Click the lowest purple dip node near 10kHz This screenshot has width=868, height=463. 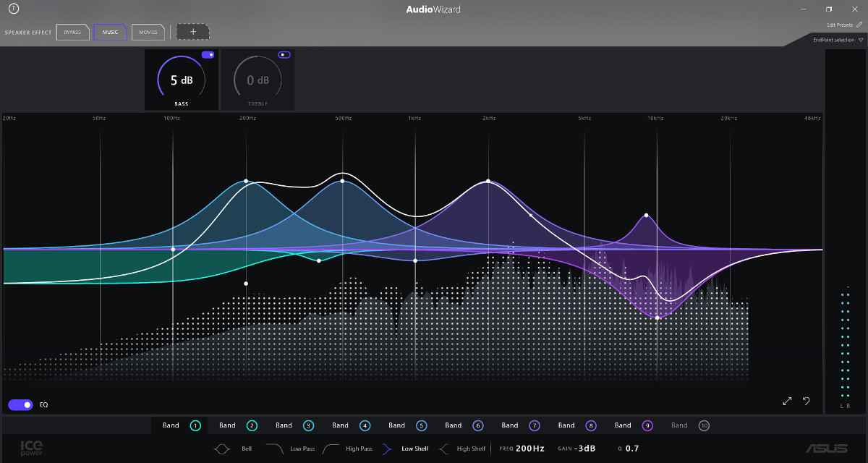[x=657, y=318]
